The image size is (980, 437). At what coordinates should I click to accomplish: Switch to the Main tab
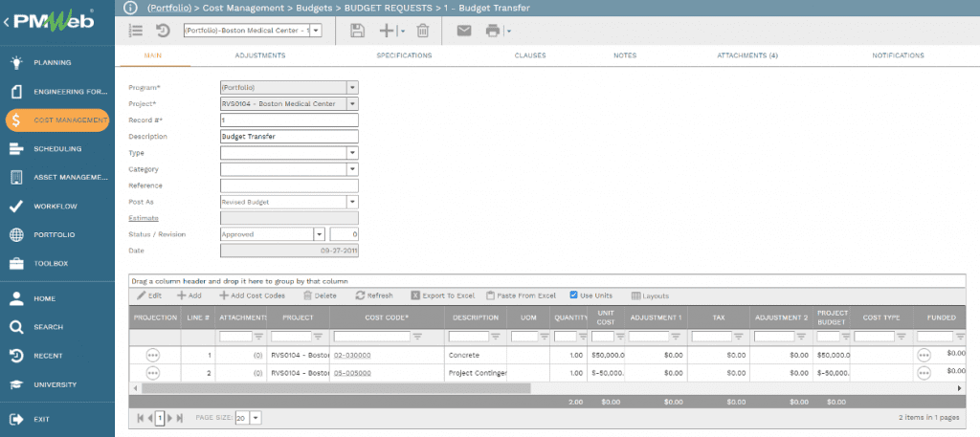[152, 55]
